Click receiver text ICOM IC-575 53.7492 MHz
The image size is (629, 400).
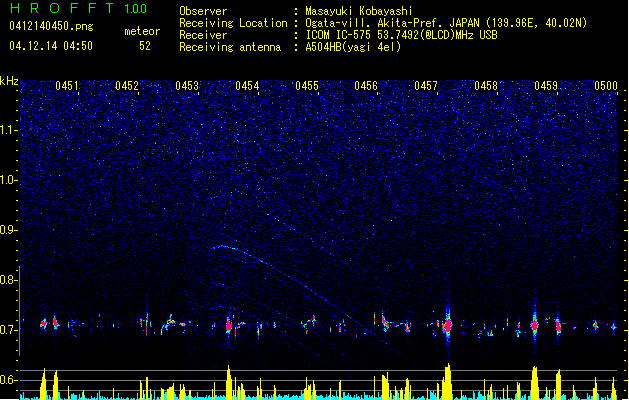point(401,35)
